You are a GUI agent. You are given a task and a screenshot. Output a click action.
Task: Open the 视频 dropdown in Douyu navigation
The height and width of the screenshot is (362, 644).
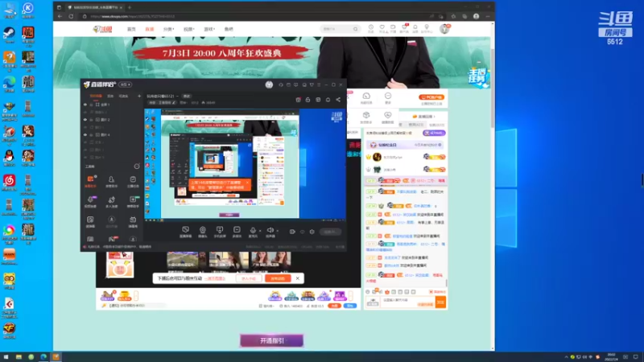(189, 29)
